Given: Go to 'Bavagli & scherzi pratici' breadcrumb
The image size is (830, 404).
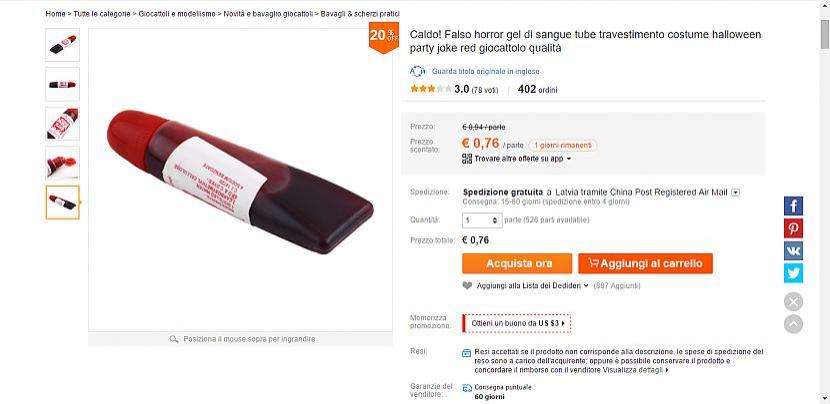Looking at the screenshot, I should 360,14.
